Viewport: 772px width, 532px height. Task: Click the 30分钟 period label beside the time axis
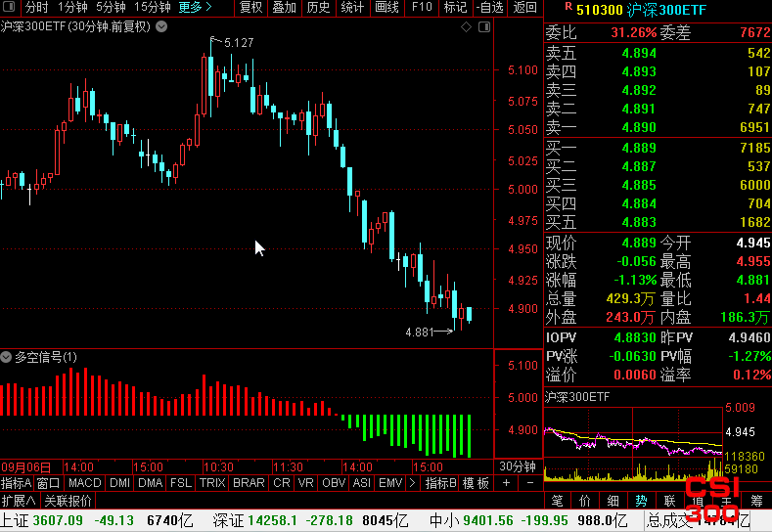(518, 466)
